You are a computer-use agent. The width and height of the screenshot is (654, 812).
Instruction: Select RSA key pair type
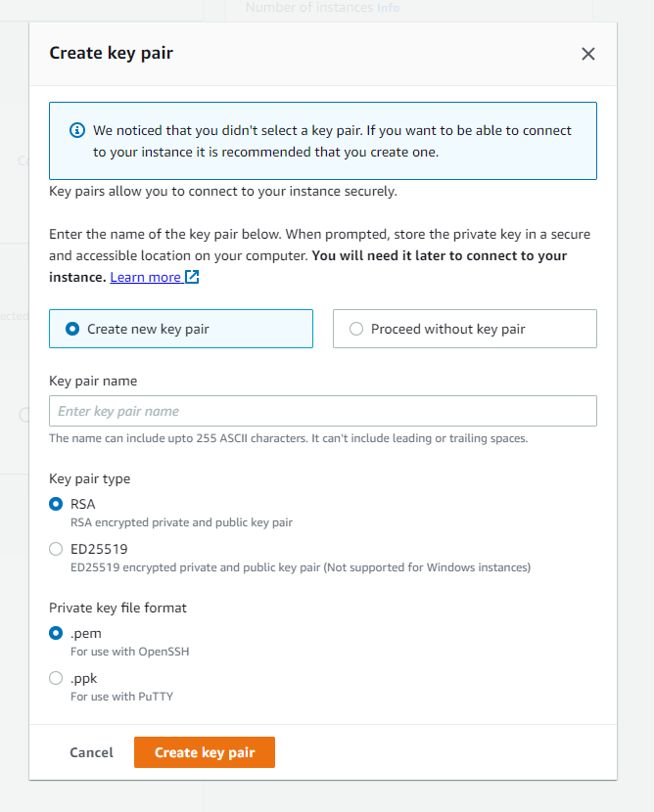pyautogui.click(x=56, y=504)
